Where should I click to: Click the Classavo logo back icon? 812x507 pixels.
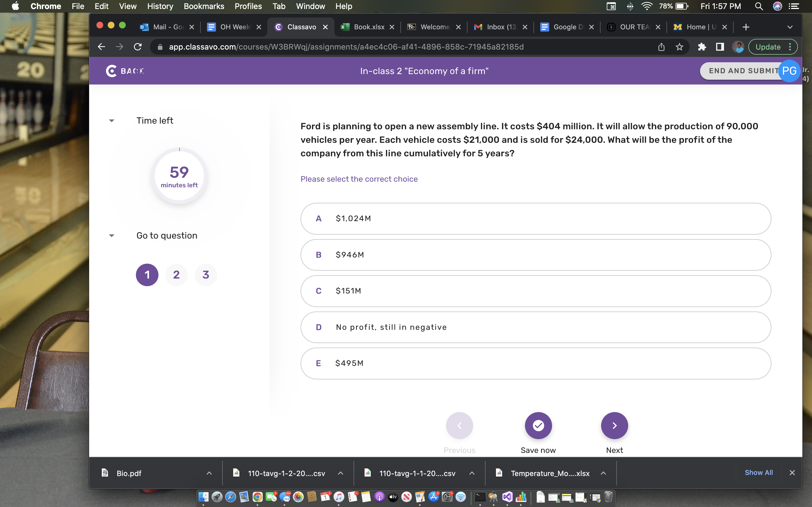pyautogui.click(x=111, y=71)
